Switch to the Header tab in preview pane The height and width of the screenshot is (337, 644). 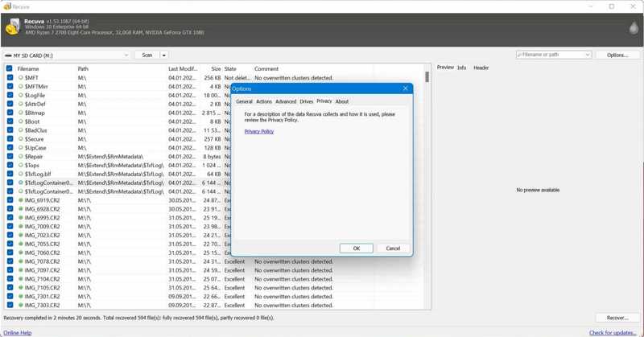click(481, 68)
